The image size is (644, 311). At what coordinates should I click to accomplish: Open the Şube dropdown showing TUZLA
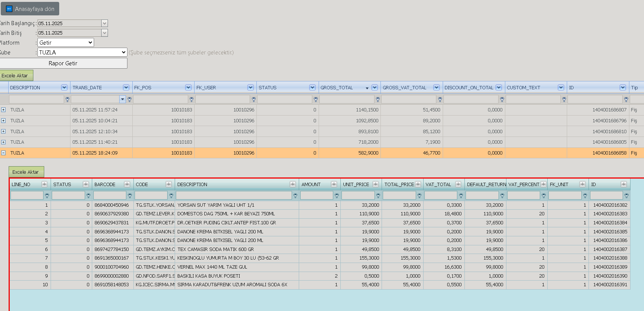[x=82, y=53]
